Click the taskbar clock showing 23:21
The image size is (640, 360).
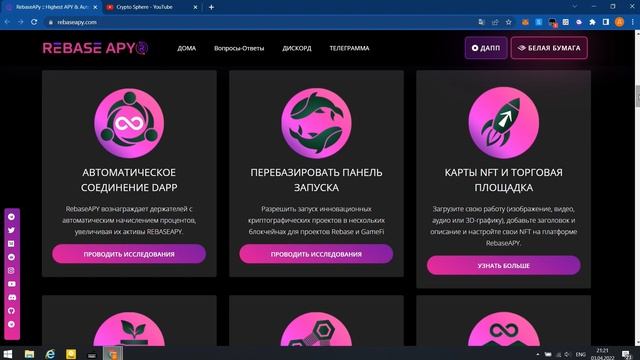coord(602,354)
